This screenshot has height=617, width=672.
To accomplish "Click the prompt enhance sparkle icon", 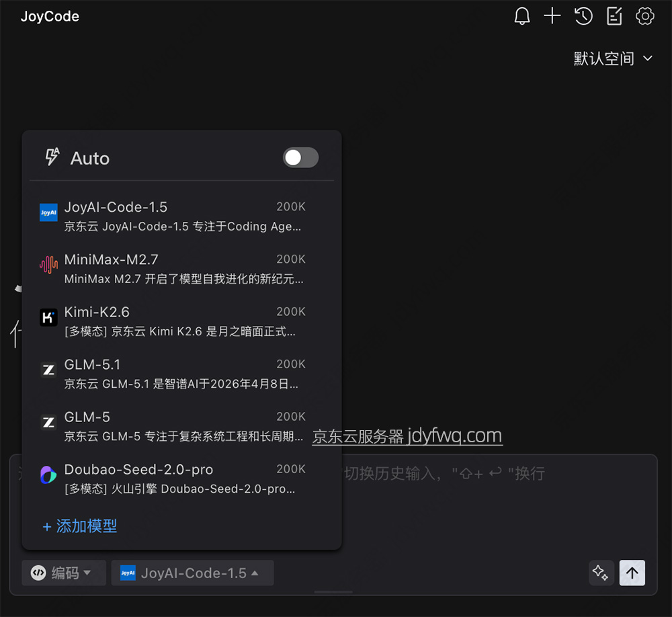I will (601, 573).
